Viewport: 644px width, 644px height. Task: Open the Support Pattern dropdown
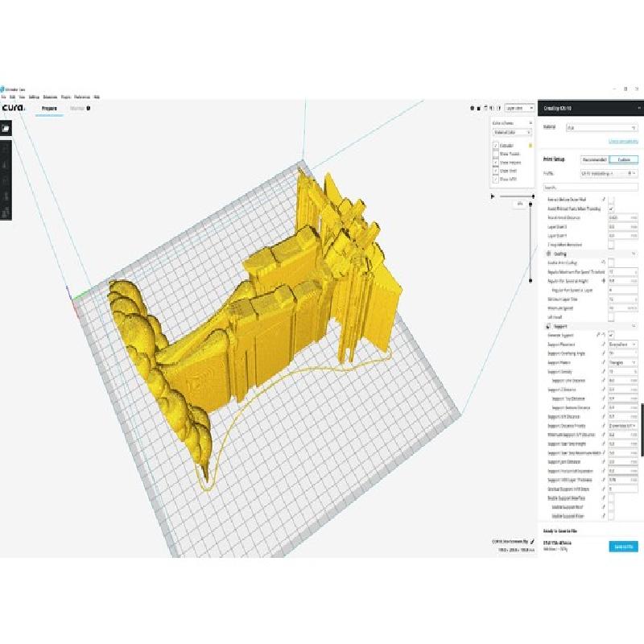click(623, 362)
